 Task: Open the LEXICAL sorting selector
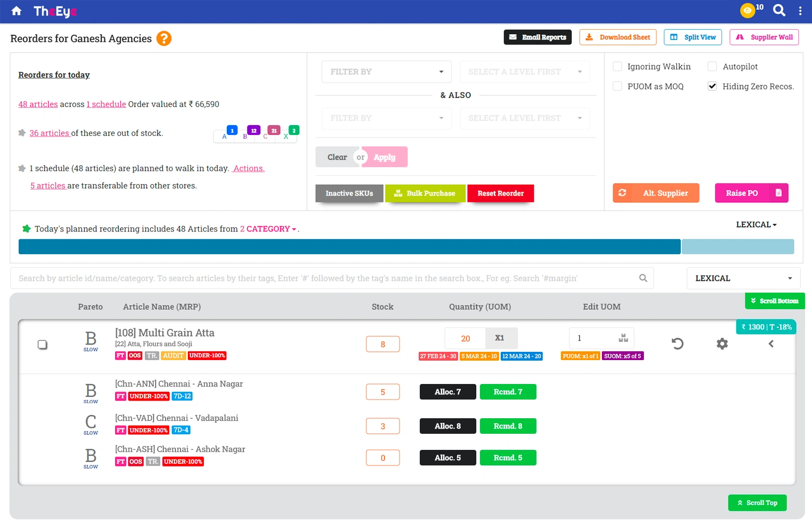(744, 278)
